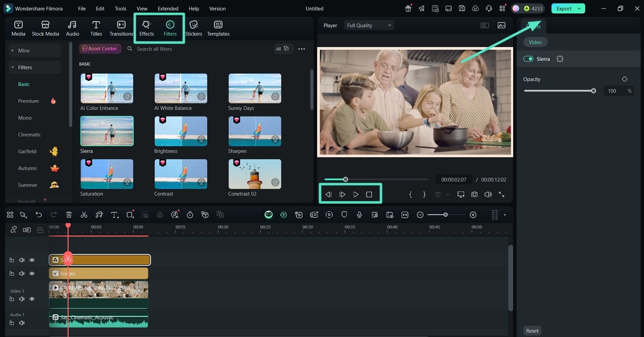Image resolution: width=644 pixels, height=337 pixels.
Task: Open the Stock Media tab
Action: (45, 29)
